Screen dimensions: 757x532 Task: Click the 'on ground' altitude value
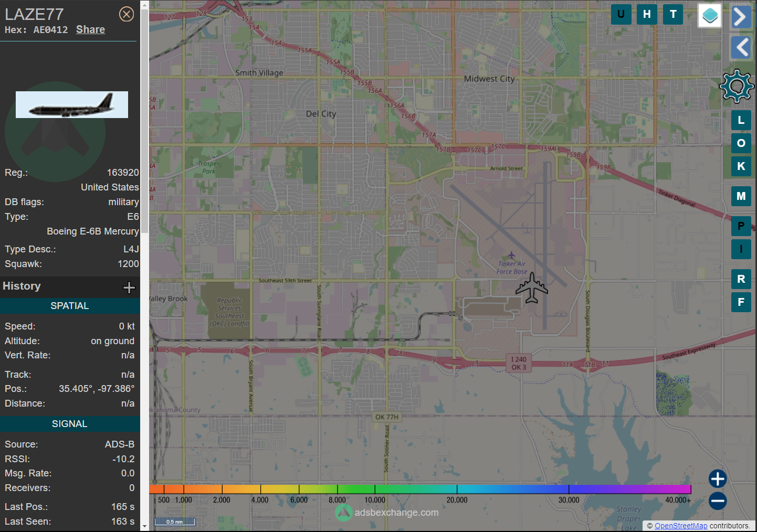coord(113,341)
